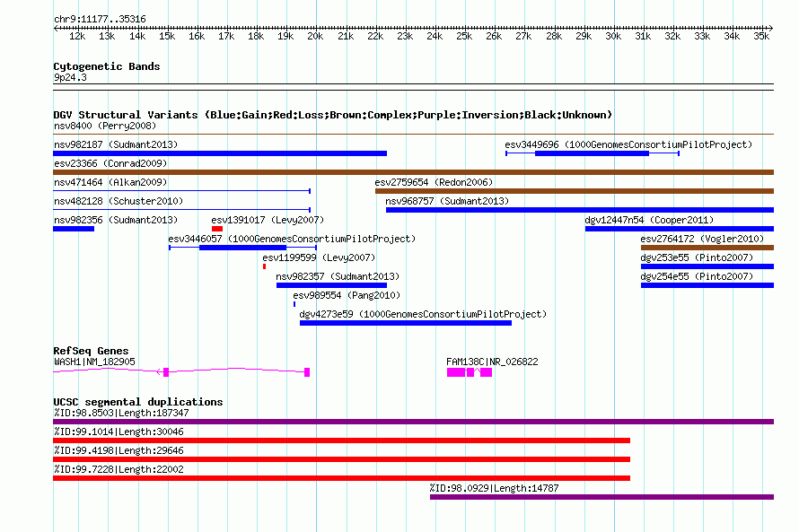Open the esv989554 (Pang2010) label text
799x532 pixels.
click(347, 295)
